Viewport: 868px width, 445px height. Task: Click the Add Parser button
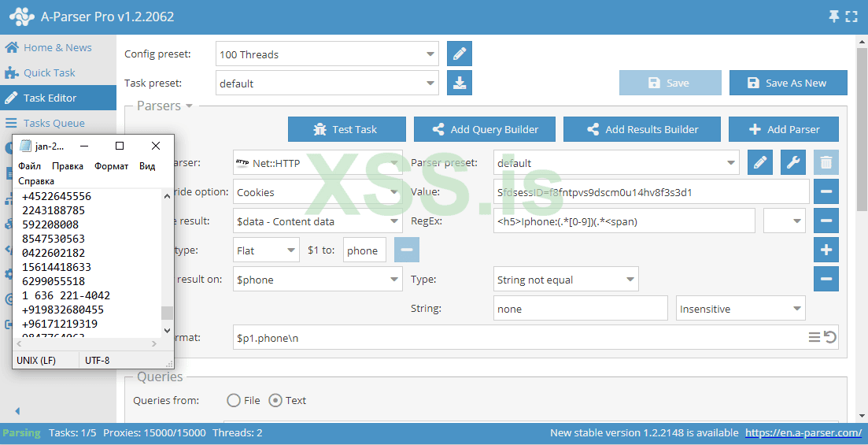click(784, 129)
